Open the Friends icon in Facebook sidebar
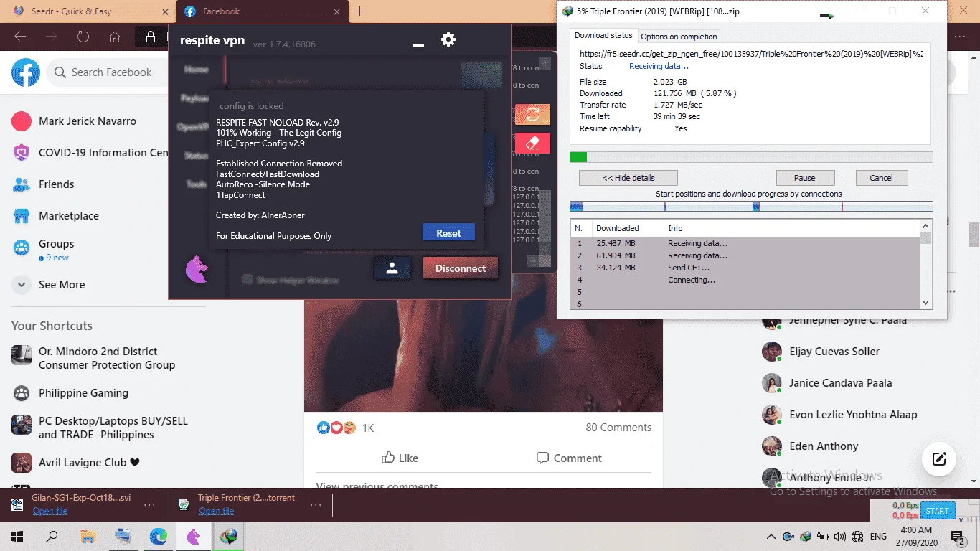The height and width of the screenshot is (551, 980). (x=22, y=184)
